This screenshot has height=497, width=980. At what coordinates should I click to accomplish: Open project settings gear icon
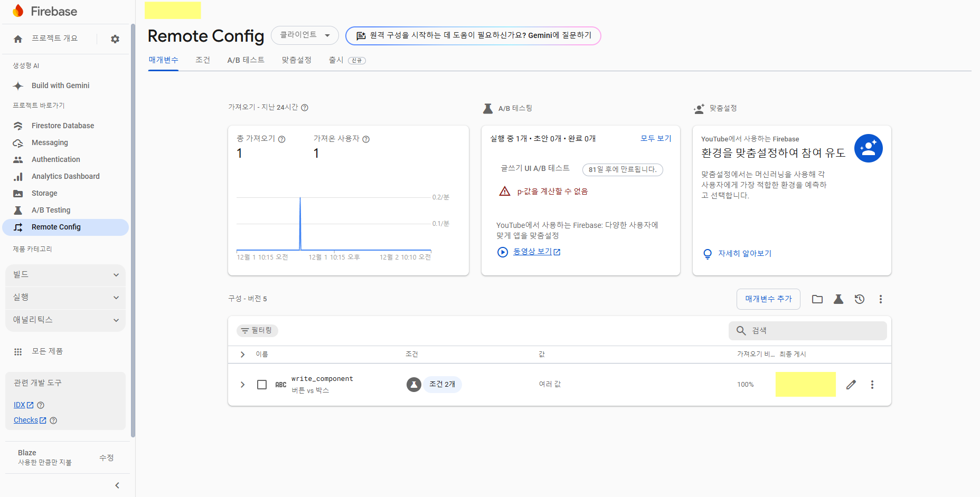click(115, 39)
